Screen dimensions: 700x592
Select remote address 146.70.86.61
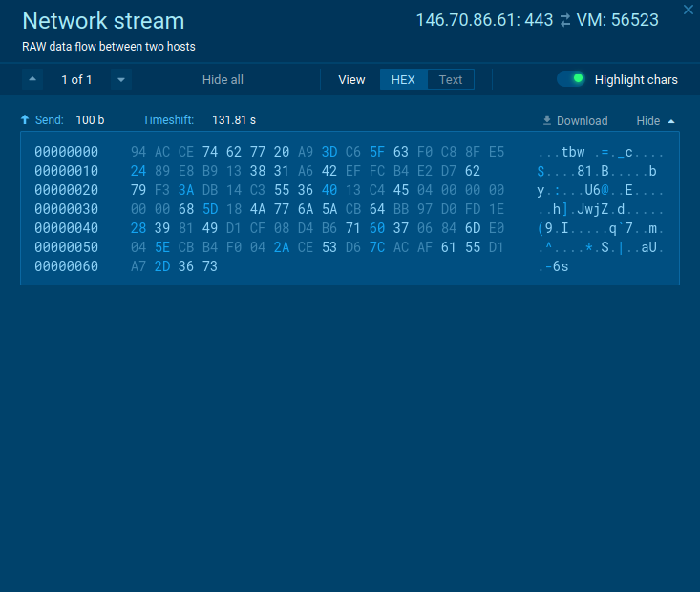click(467, 20)
